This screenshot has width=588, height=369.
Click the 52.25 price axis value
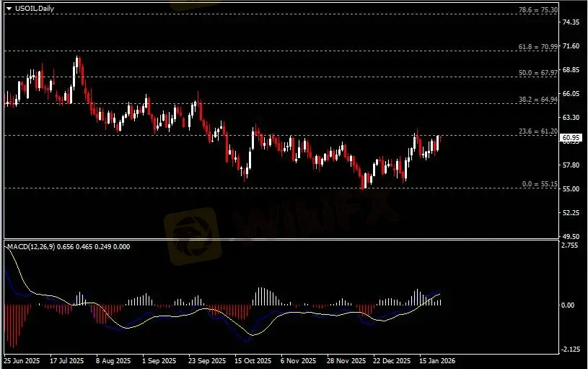pos(571,213)
